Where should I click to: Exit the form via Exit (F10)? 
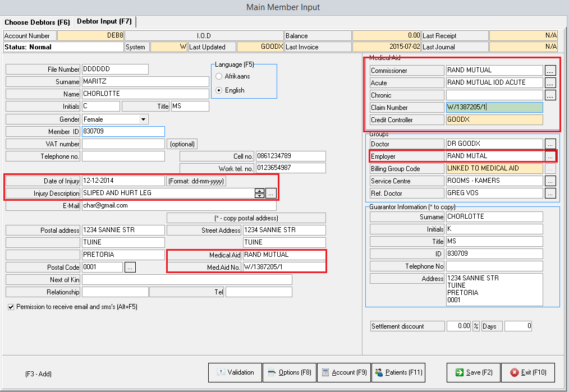tap(527, 372)
